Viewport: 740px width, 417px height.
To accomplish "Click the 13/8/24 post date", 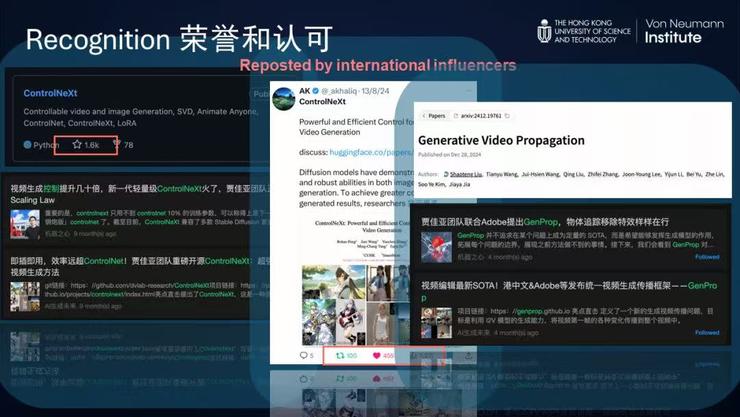I will coord(376,91).
